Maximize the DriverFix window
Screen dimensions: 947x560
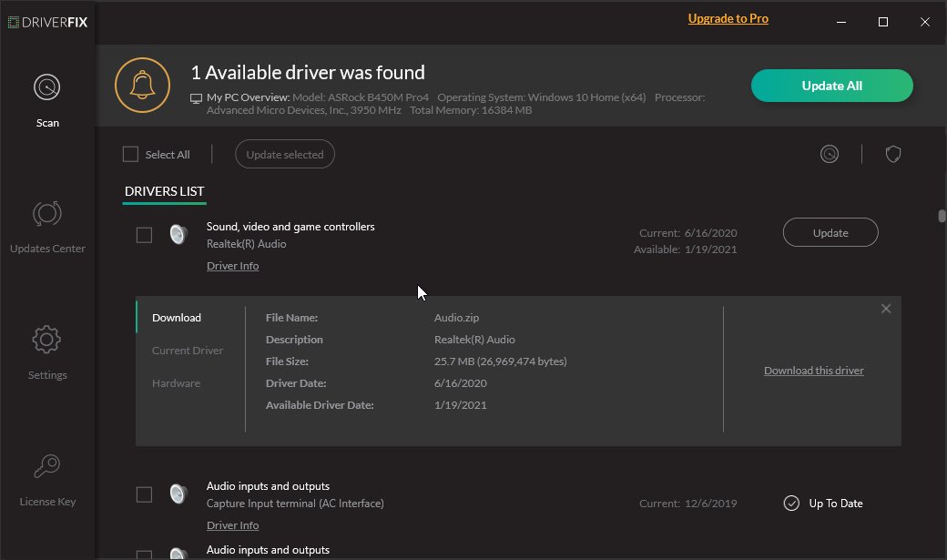883,22
